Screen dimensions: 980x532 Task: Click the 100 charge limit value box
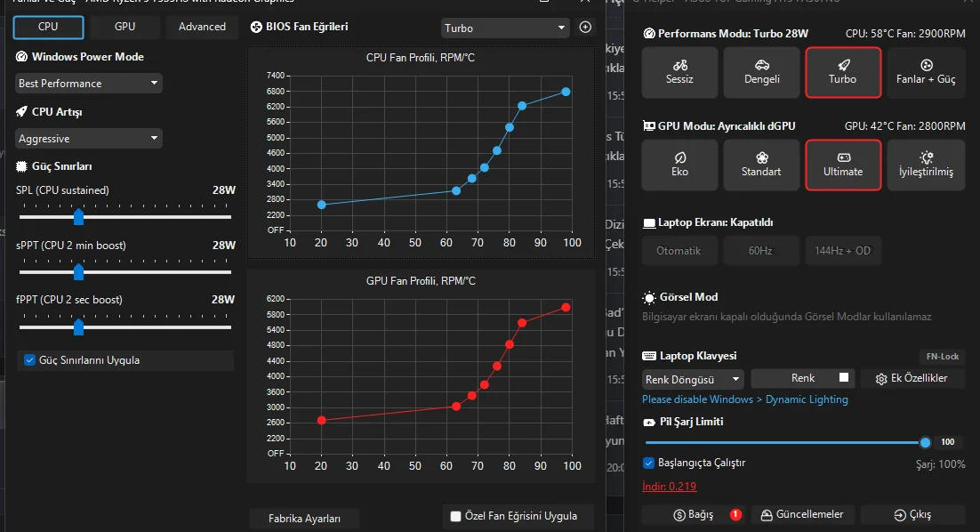click(x=948, y=442)
